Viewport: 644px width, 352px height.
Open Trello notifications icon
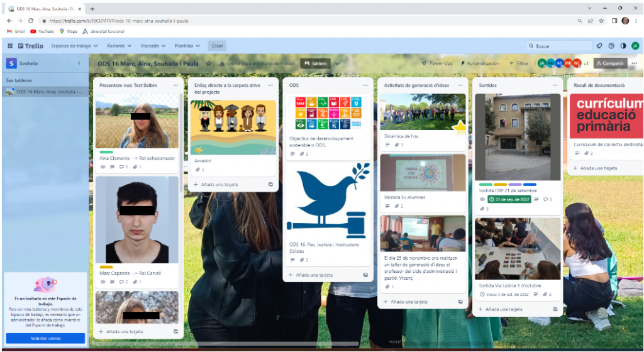pos(599,46)
